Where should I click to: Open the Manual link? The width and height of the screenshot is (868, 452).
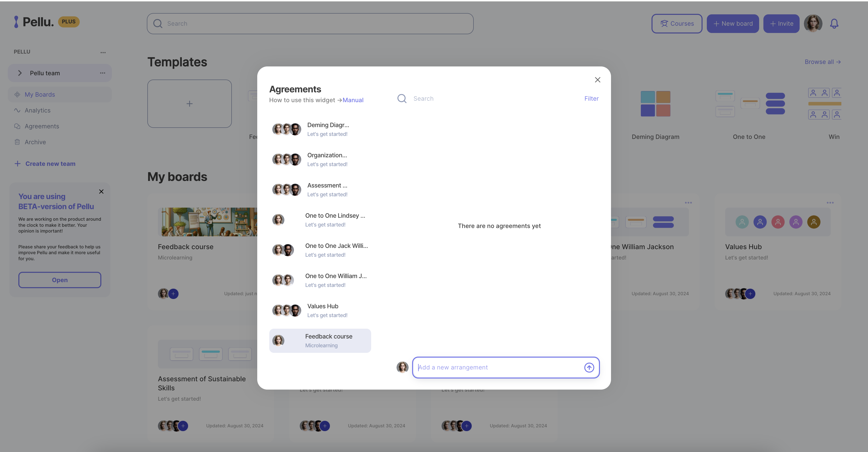click(353, 100)
